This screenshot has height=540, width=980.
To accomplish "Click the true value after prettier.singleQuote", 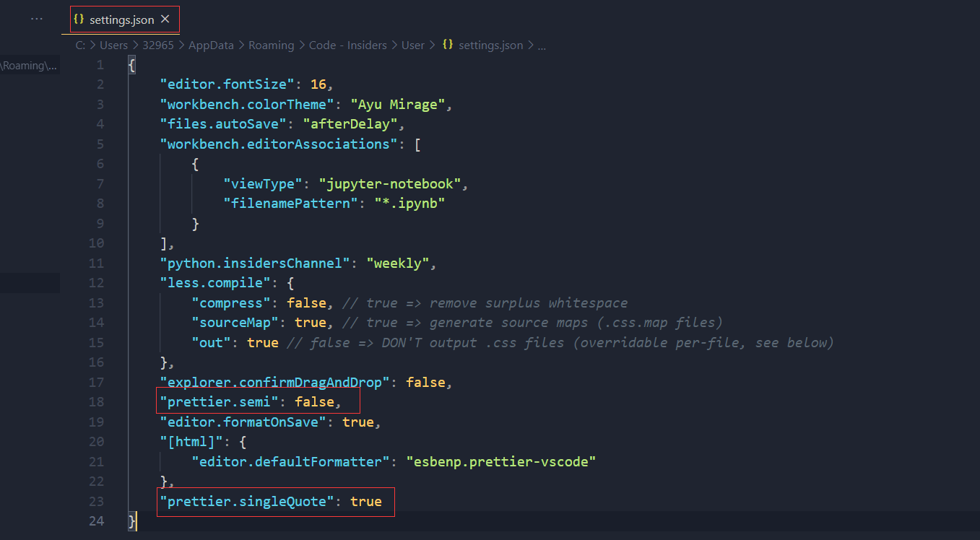I will [x=366, y=502].
